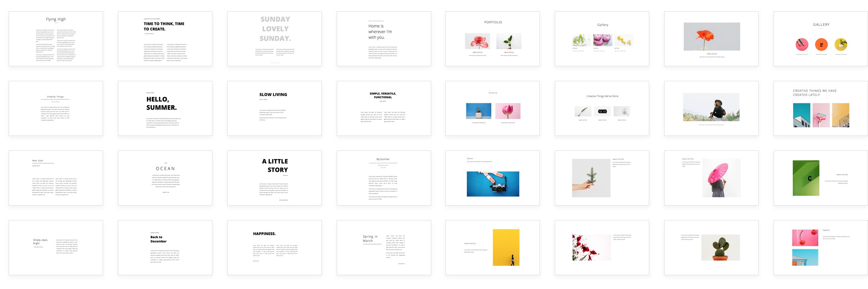The image size is (868, 289).
Task: Open the Gallery template with cactus and tulip
Action: (493, 109)
